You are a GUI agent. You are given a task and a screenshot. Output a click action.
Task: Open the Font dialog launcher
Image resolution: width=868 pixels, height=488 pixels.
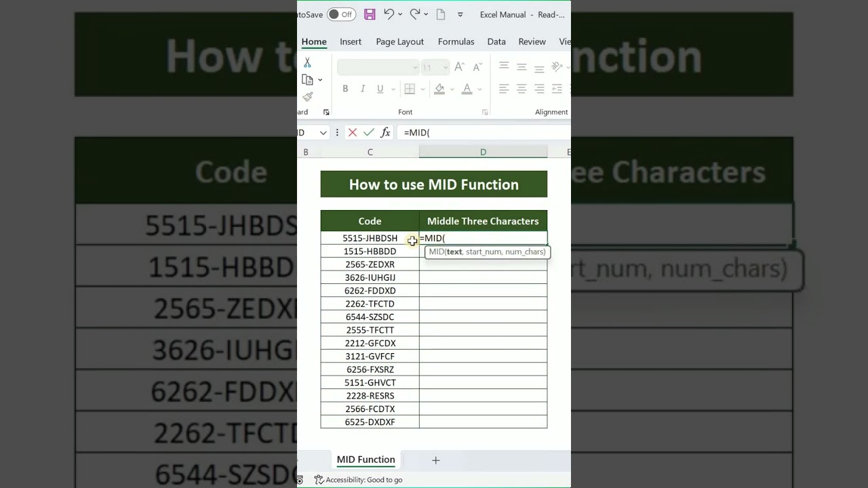[485, 112]
